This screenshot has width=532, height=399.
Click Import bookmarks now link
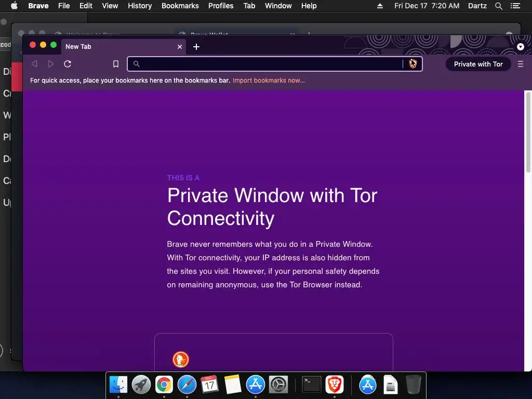tap(269, 81)
